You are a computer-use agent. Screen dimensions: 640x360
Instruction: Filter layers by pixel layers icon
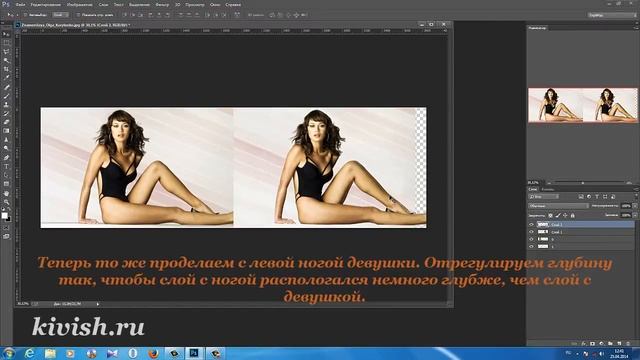coord(581,197)
